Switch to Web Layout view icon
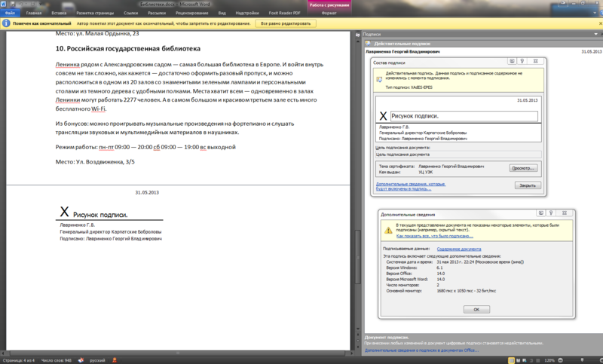 525,360
